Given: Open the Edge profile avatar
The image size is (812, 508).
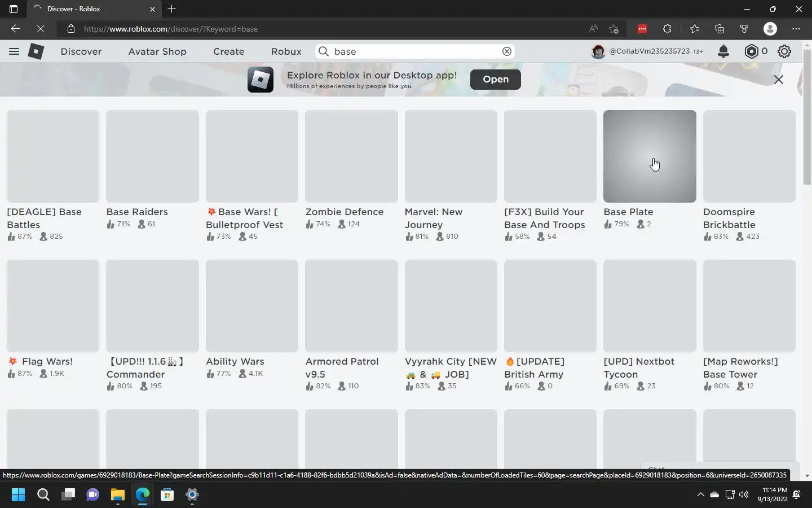Looking at the screenshot, I should (770, 29).
